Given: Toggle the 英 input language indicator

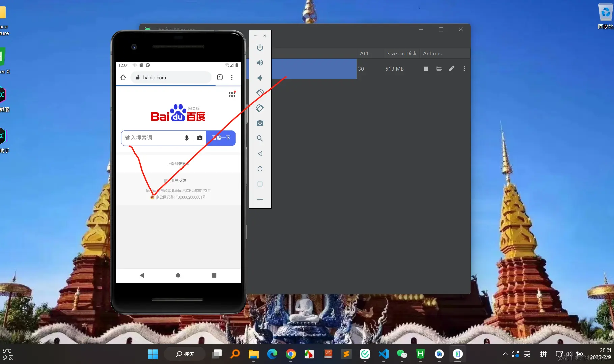Looking at the screenshot, I should [527, 354].
